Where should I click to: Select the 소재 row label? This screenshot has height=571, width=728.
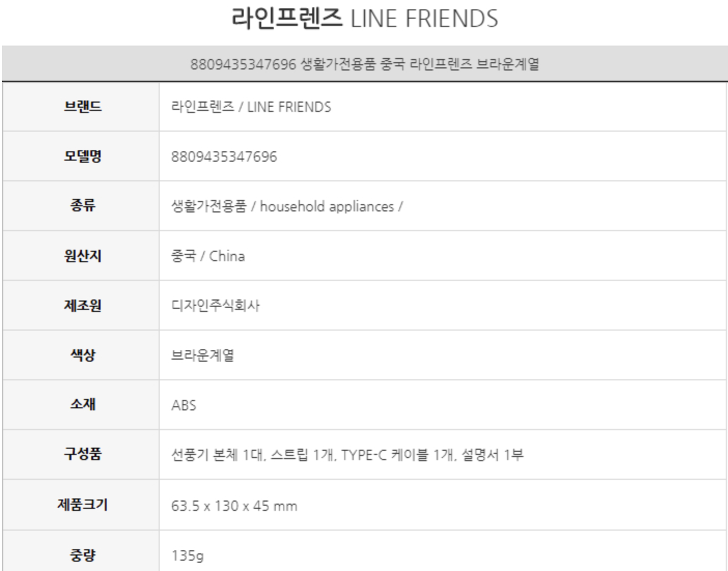coord(82,405)
